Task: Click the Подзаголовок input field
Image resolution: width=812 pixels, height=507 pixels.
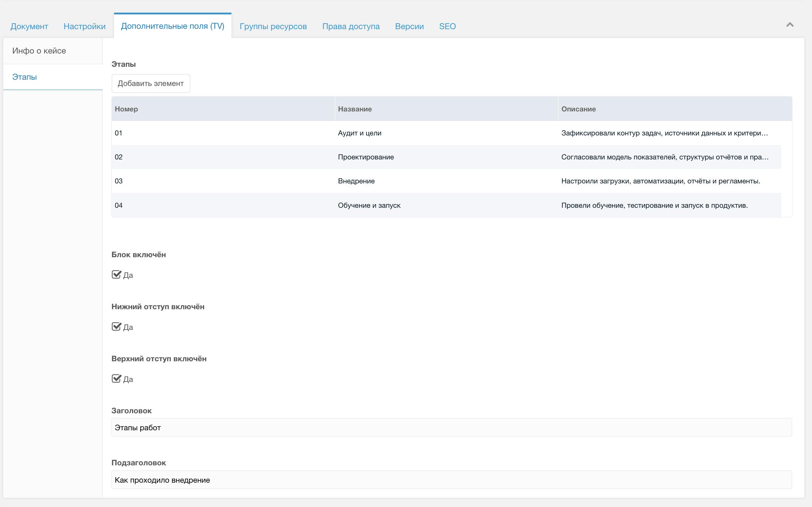Action: click(x=451, y=480)
